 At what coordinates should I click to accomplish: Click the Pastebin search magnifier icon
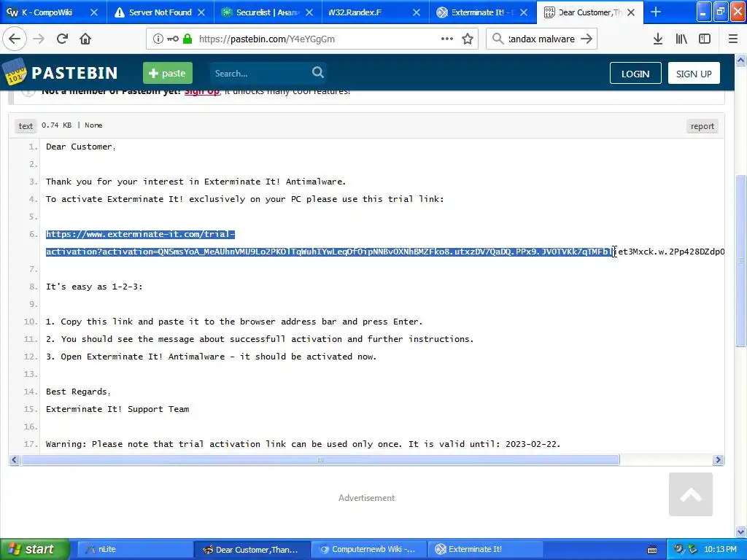click(x=318, y=72)
